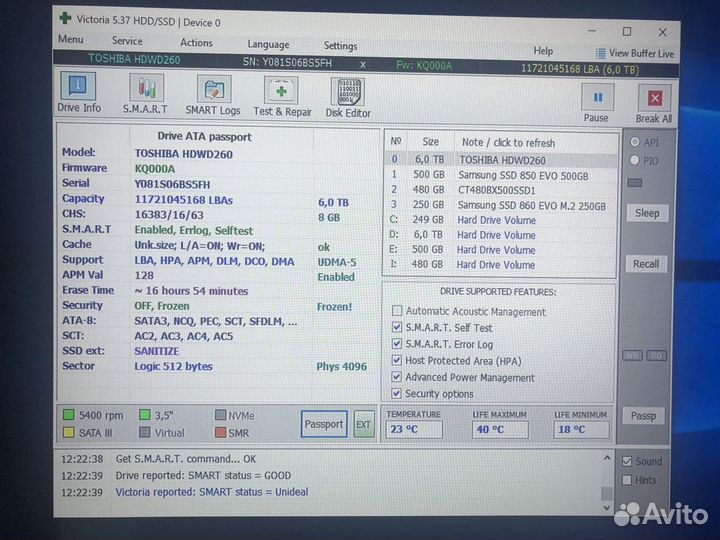Screen dimensions: 720x540
Task: Select C: 249 GB volume row
Action: (x=501, y=220)
